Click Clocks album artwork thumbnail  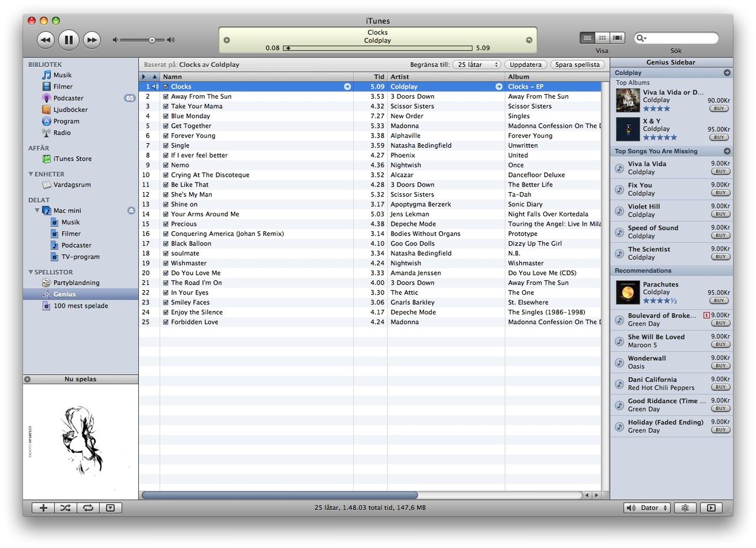point(81,442)
